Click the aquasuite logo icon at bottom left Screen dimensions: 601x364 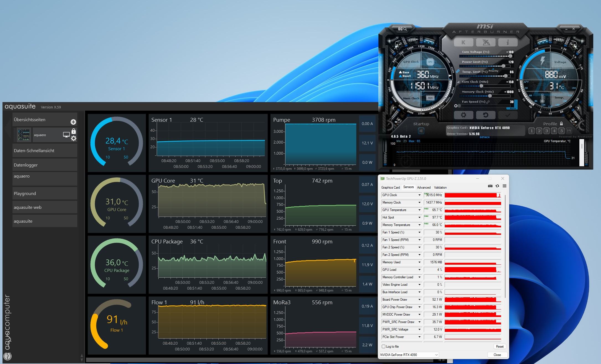pyautogui.click(x=7, y=356)
